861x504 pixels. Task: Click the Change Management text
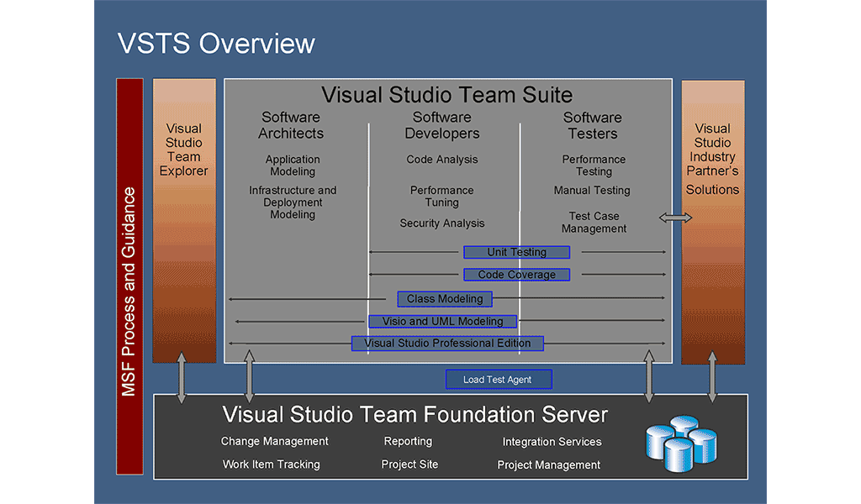point(275,441)
